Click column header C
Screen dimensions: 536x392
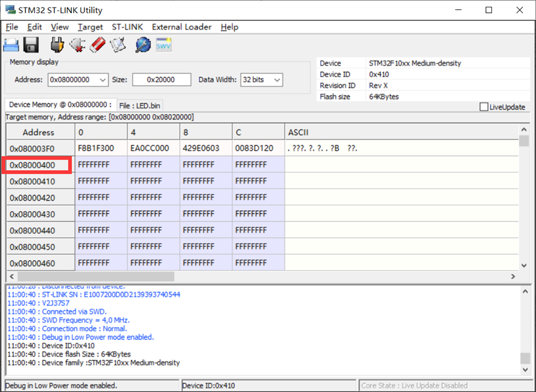pyautogui.click(x=258, y=133)
